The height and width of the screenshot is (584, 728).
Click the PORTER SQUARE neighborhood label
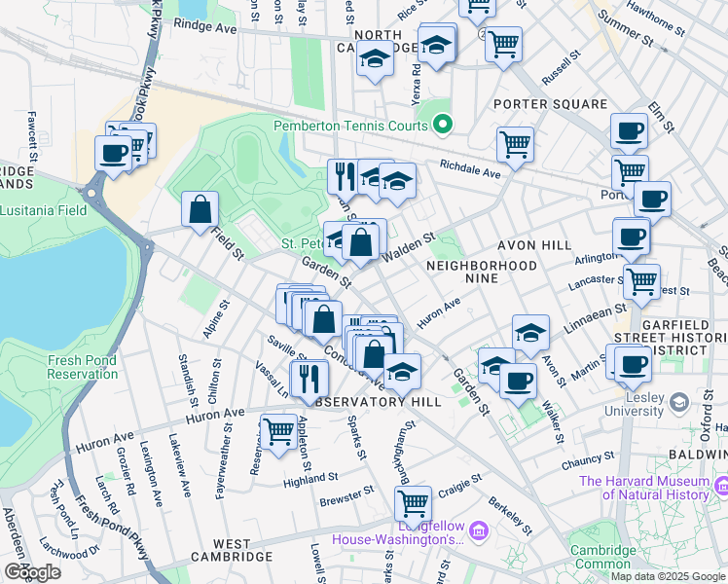(x=551, y=104)
